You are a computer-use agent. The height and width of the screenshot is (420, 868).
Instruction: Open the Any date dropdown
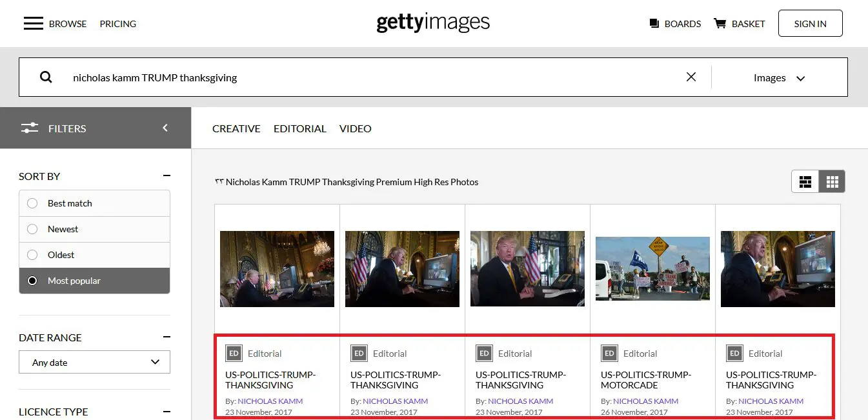95,362
